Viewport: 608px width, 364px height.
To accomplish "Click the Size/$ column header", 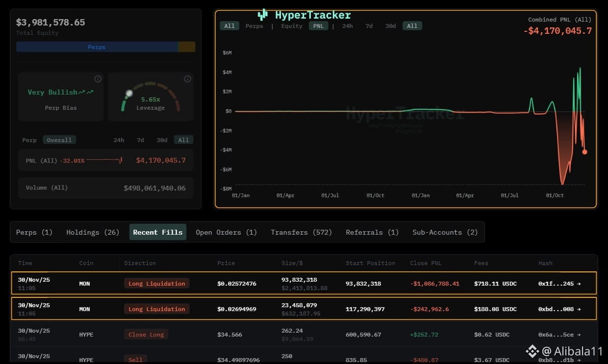I will pos(292,263).
